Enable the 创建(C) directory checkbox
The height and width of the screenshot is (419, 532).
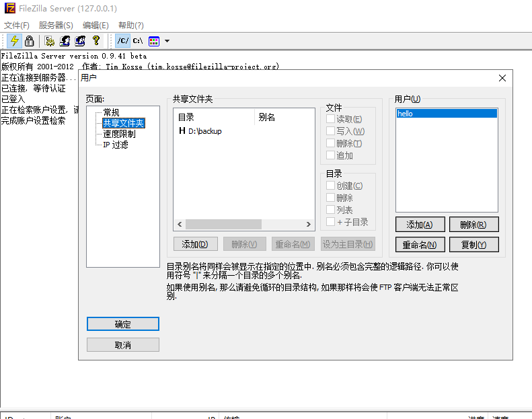tap(330, 185)
